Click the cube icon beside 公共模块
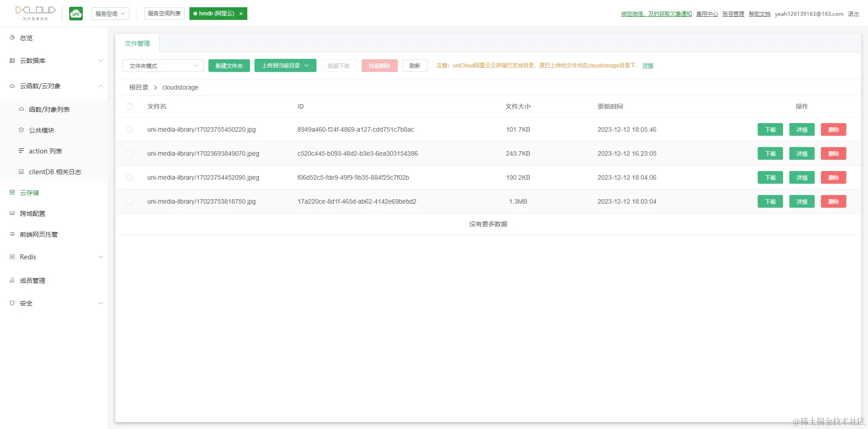868x429 pixels. click(21, 130)
